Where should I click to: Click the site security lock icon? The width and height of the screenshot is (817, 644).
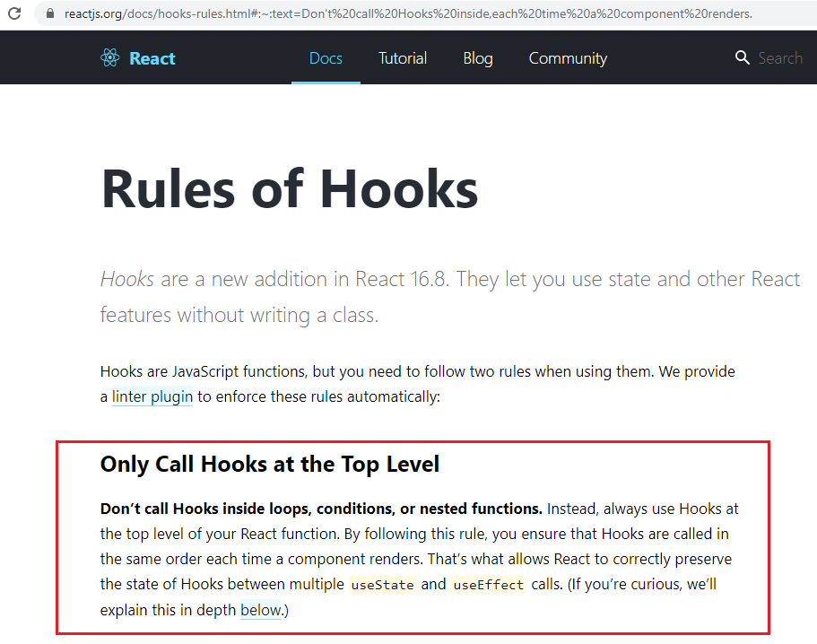49,14
